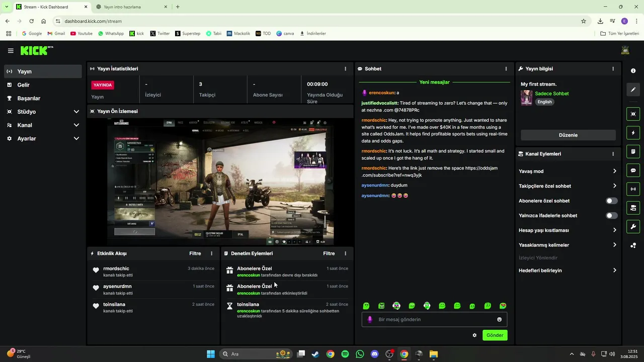Screen dimensions: 644x362
Task: Toggle Yalnızca ifadelerle sohbet switch
Action: pos(611,216)
